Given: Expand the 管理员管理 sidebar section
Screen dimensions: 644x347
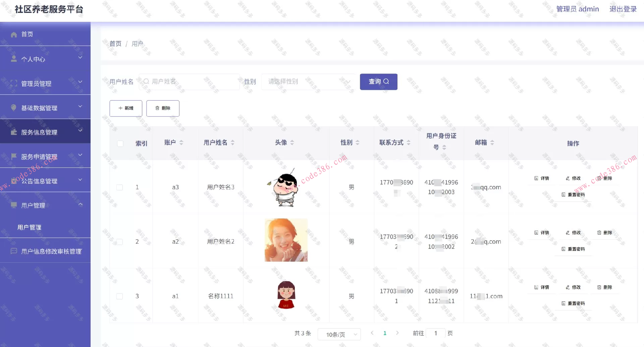Looking at the screenshot, I should [x=36, y=83].
